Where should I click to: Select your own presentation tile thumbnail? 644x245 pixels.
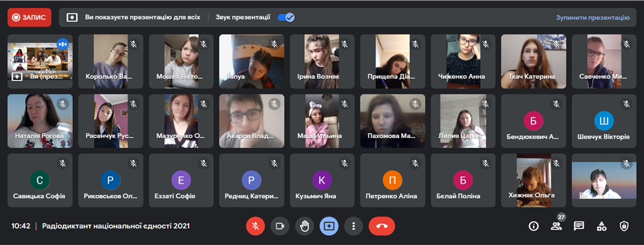(x=40, y=61)
